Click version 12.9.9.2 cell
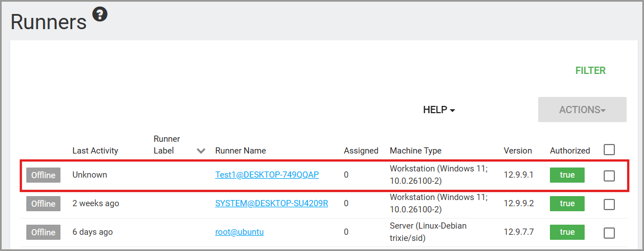The width and height of the screenshot is (644, 251). (x=519, y=203)
